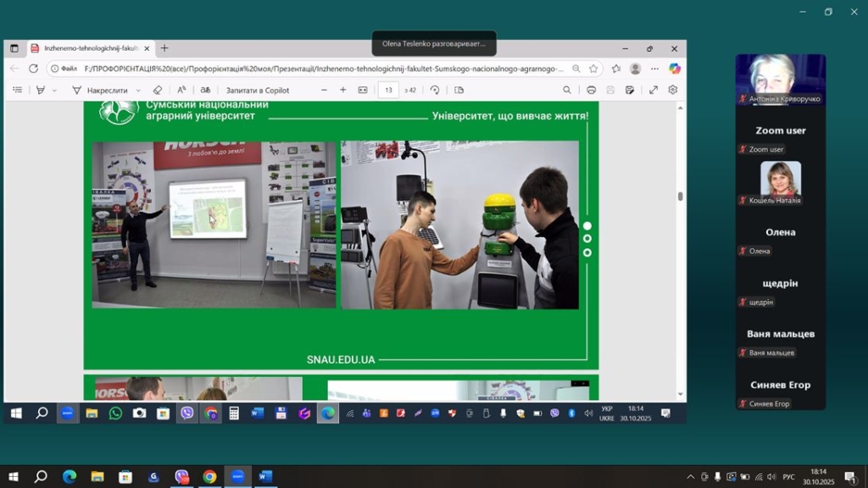
Task: Open the PDF print icon
Action: pyautogui.click(x=591, y=90)
